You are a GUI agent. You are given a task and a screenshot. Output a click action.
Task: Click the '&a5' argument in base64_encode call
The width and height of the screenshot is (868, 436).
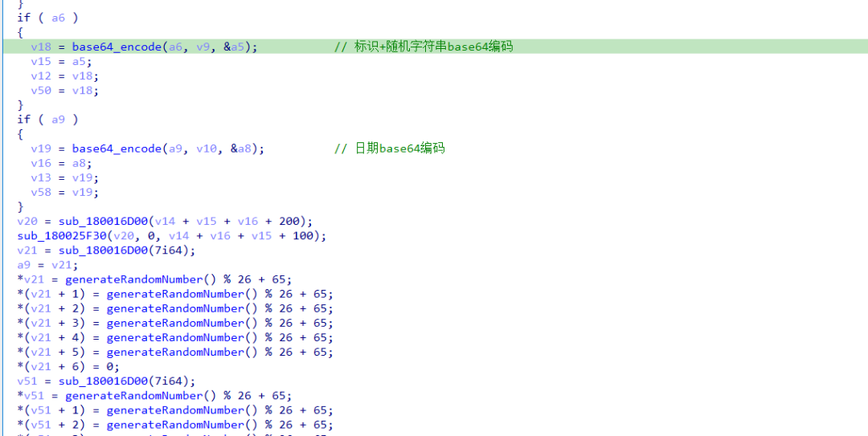234,47
